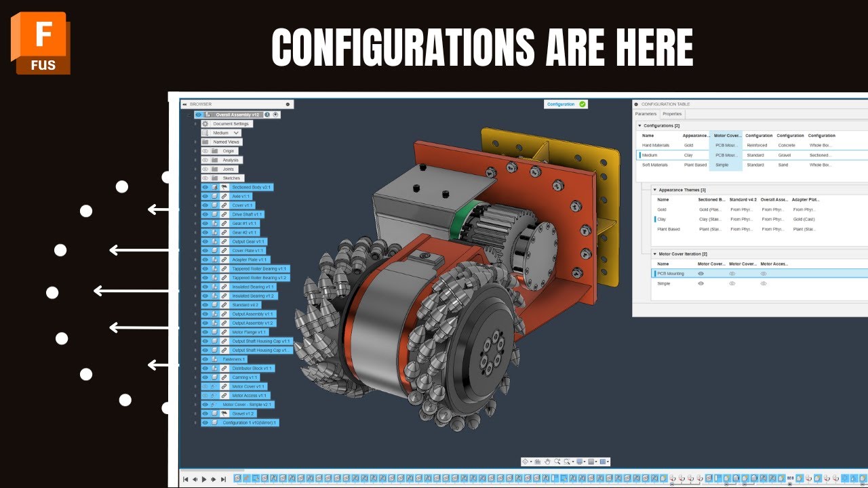Activate Overall Assembly radio button

[x=275, y=115]
